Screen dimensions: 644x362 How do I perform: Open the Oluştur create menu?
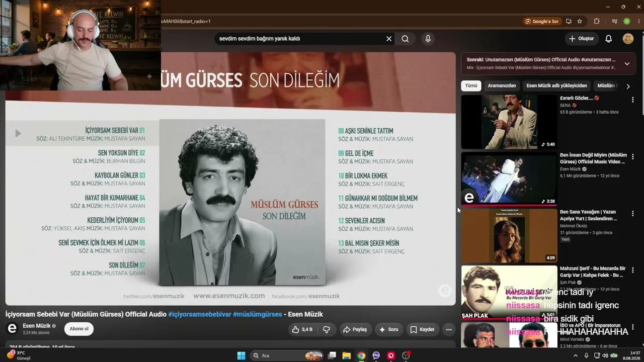point(582,39)
